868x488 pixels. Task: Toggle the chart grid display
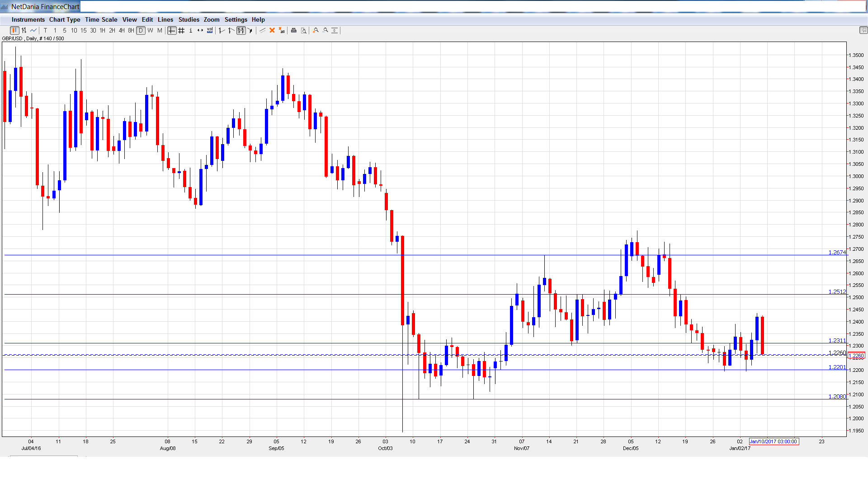pos(181,31)
